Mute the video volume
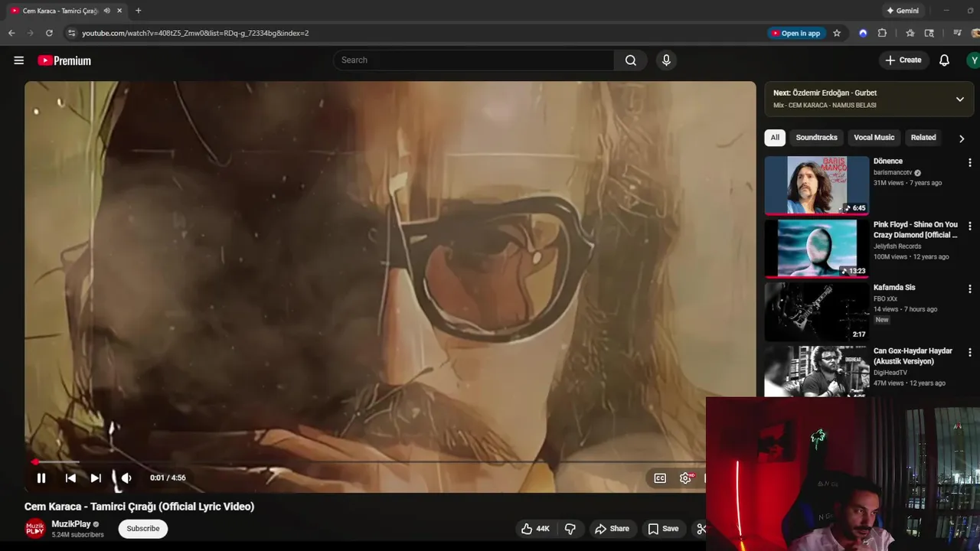 (126, 478)
